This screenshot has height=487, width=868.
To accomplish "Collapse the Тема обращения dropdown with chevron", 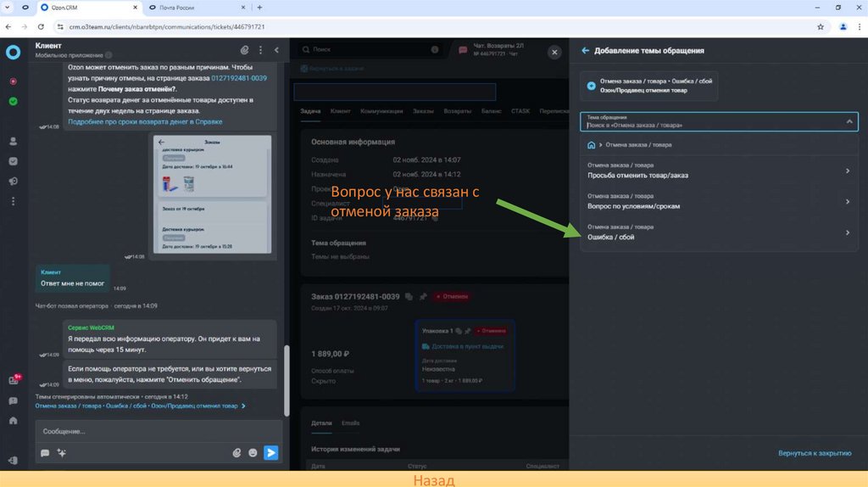I will [849, 121].
